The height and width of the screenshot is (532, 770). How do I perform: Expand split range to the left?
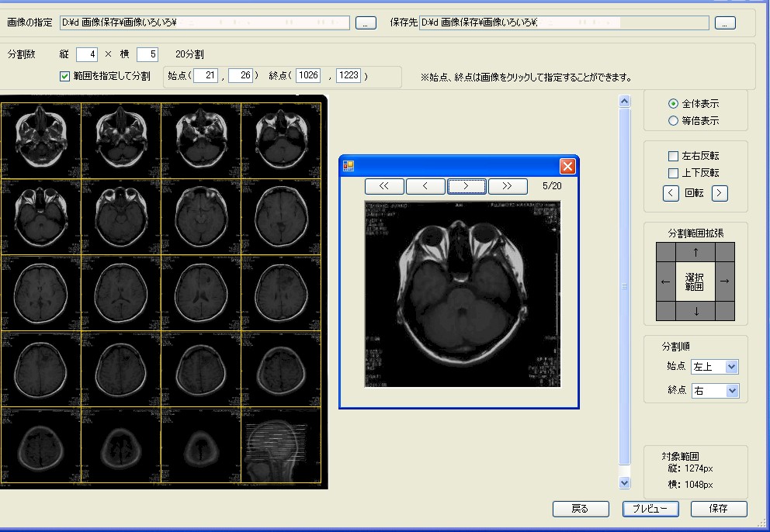(665, 282)
